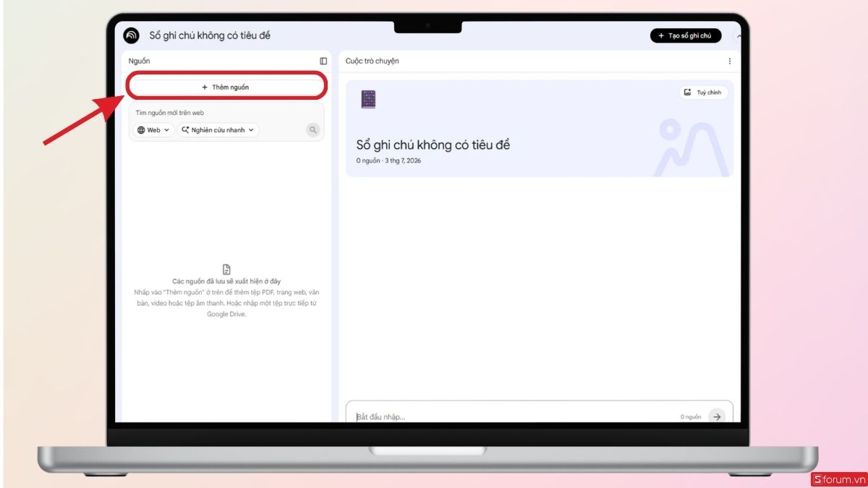Image resolution: width=868 pixels, height=488 pixels.
Task: Click the purple notebook emoji icon
Action: [x=368, y=100]
